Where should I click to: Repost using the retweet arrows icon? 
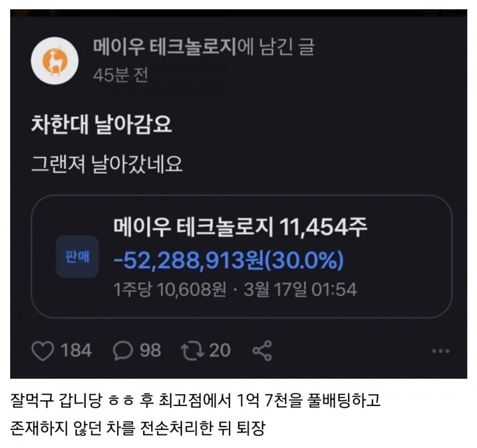tap(193, 351)
